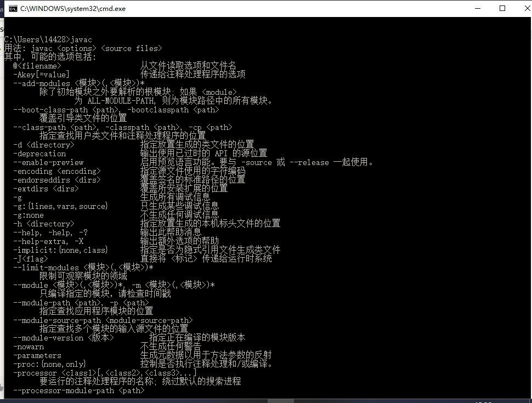Click the description 不生成任何警告

[171, 347]
